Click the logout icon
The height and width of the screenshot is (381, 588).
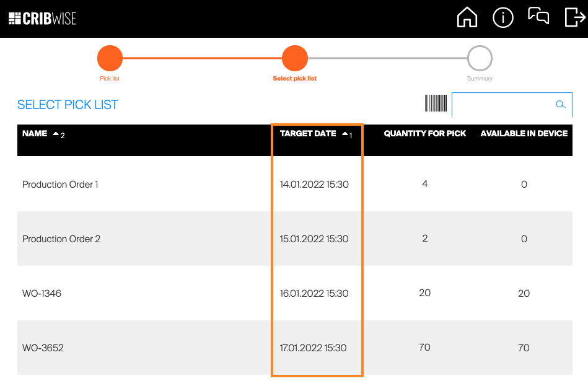(574, 18)
